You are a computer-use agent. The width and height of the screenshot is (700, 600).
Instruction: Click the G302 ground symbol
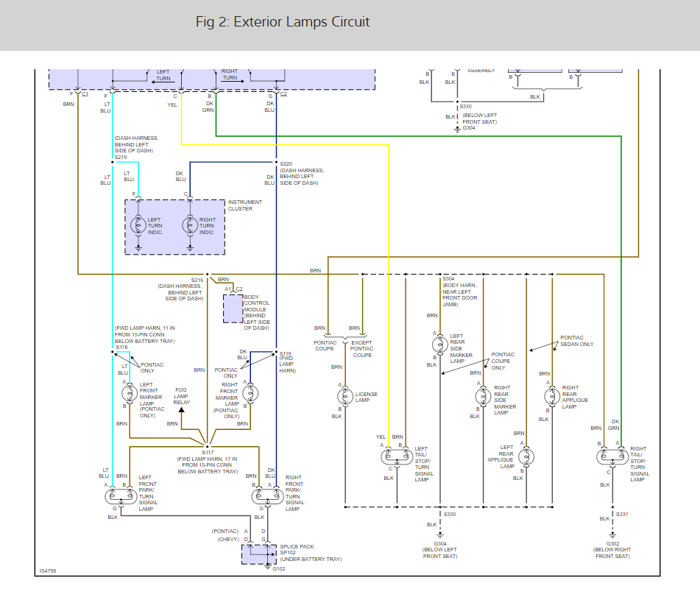tap(612, 535)
